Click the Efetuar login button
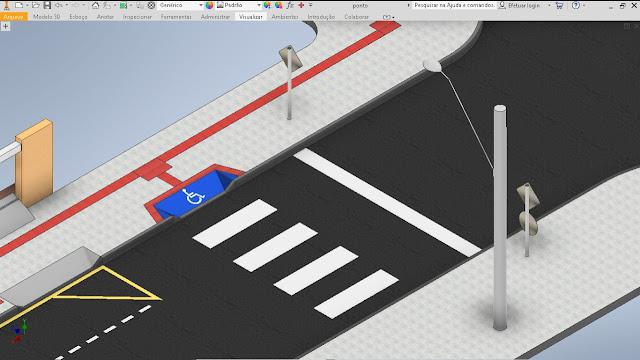Image resolution: width=640 pixels, height=360 pixels. 524,5
